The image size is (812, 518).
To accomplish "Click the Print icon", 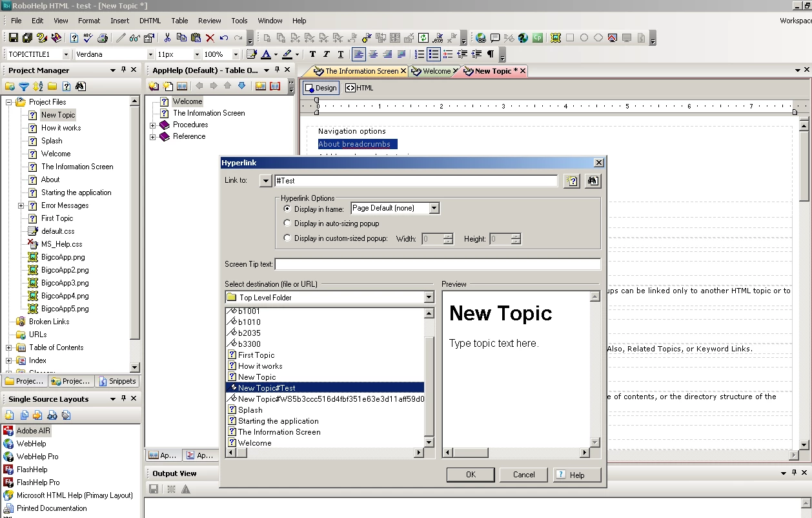I will pyautogui.click(x=102, y=38).
